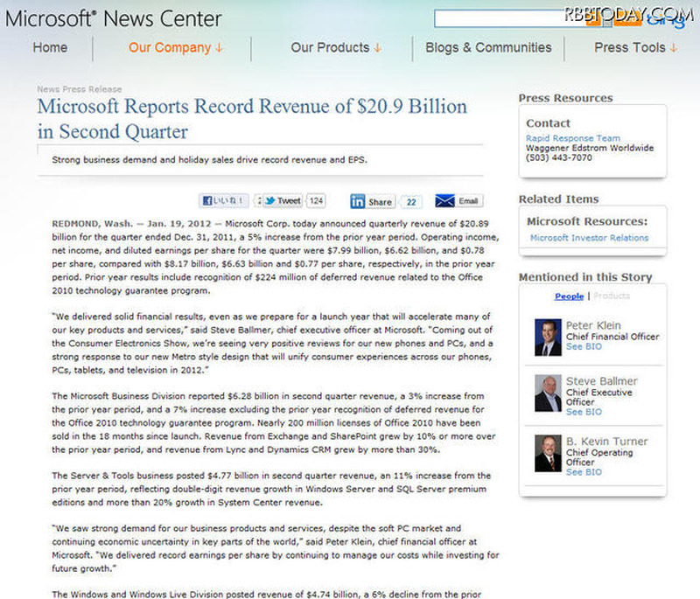The width and height of the screenshot is (700, 599).
Task: Click the Facebook like button
Action: click(x=223, y=200)
